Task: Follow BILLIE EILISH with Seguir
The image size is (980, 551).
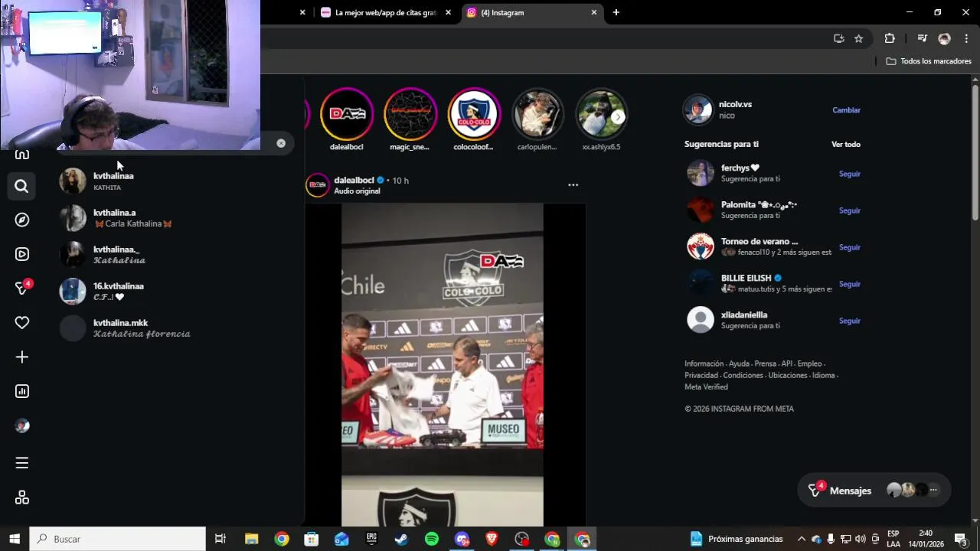Action: 850,284
